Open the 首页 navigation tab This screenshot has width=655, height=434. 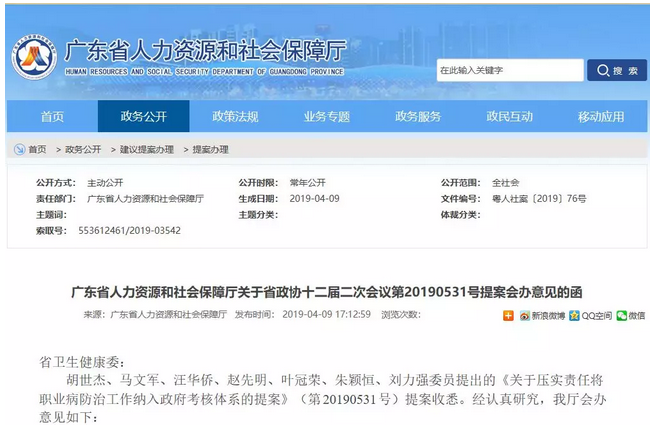click(52, 116)
